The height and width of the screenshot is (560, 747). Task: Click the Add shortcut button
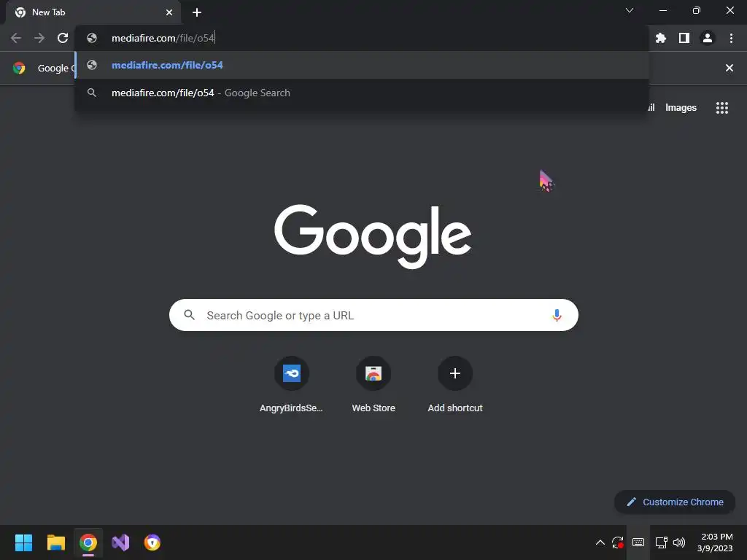tap(455, 385)
